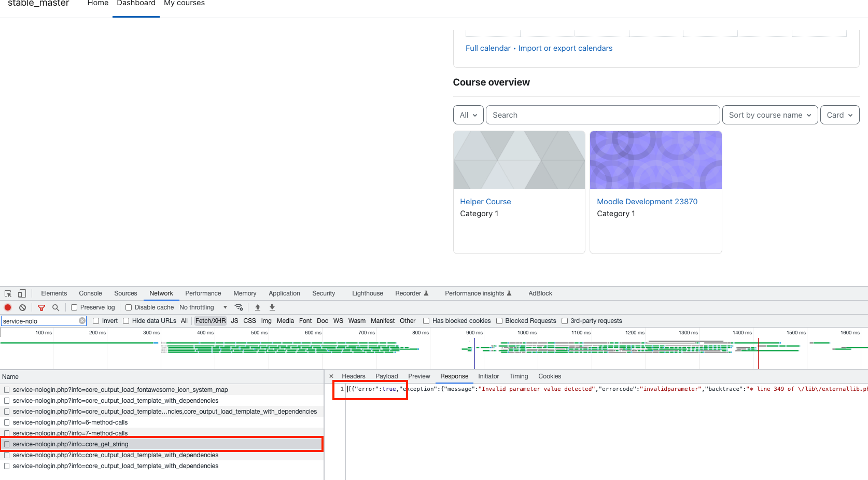Filter requests by Wasm type
This screenshot has height=480, width=868.
pyautogui.click(x=357, y=321)
